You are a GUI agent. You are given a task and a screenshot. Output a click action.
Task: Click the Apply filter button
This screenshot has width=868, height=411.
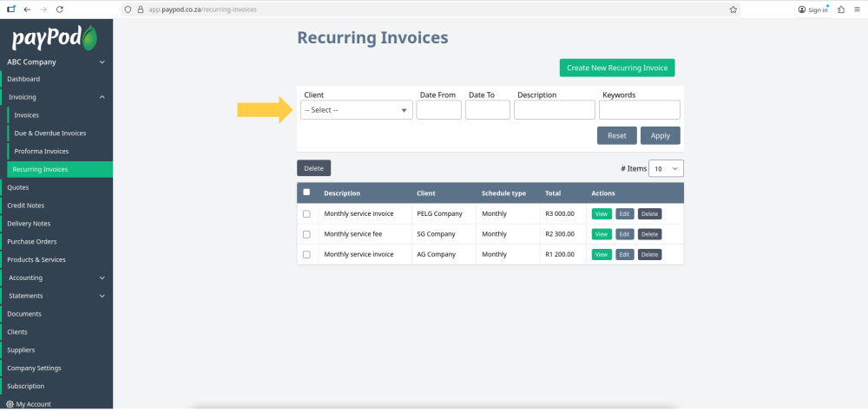click(x=661, y=135)
